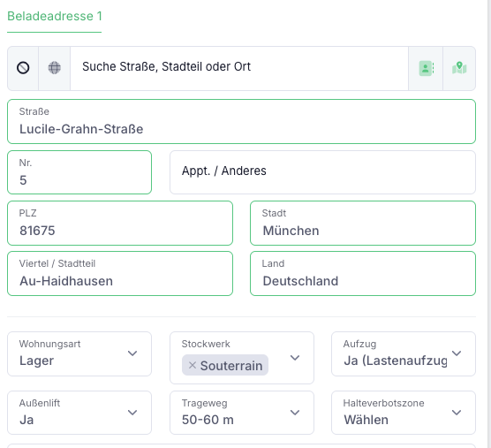
Task: Click the globe icon in search bar
Action: [55, 68]
